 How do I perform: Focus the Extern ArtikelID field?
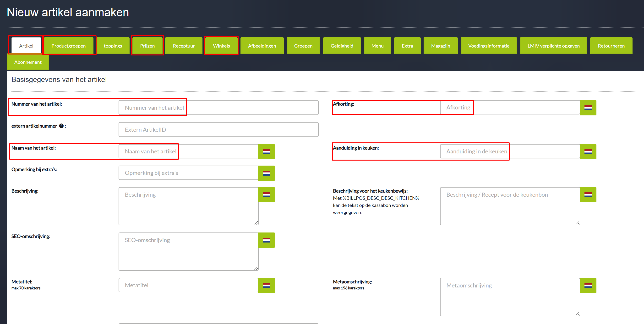218,130
